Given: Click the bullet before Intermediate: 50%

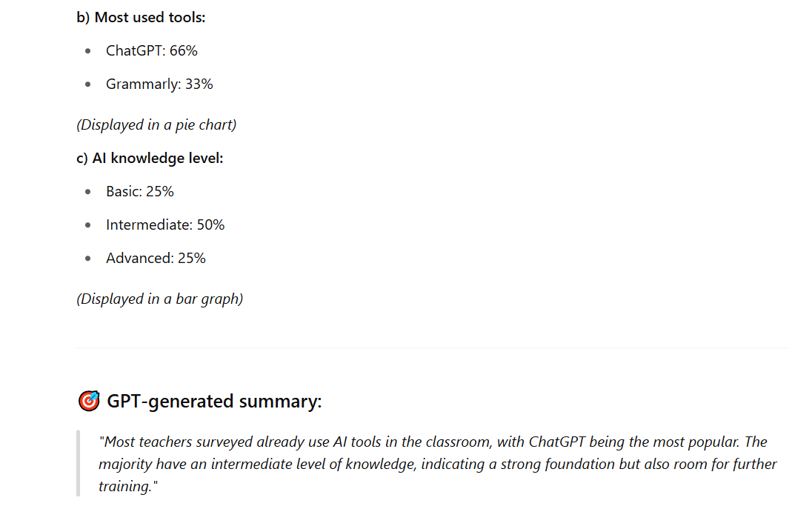Looking at the screenshot, I should pos(88,224).
